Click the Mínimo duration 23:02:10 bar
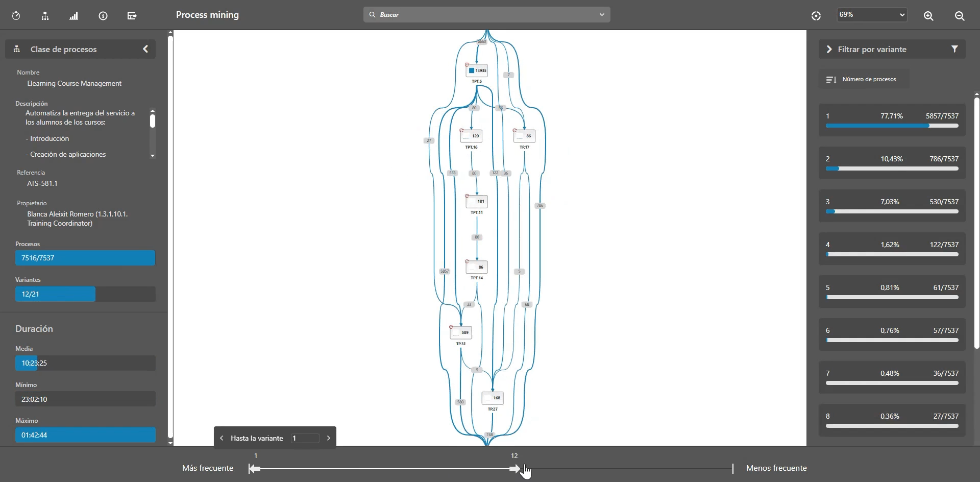This screenshot has width=980, height=482. (x=85, y=399)
